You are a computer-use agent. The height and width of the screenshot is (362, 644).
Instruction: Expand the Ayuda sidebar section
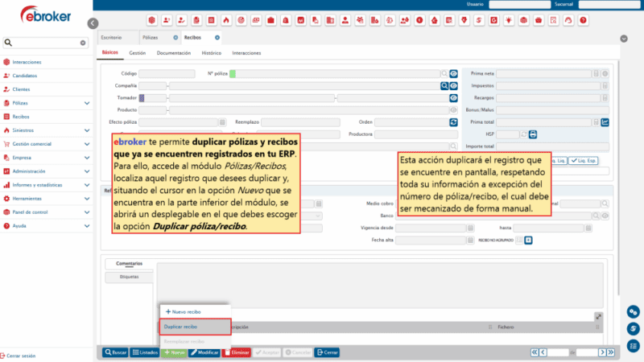[87, 226]
